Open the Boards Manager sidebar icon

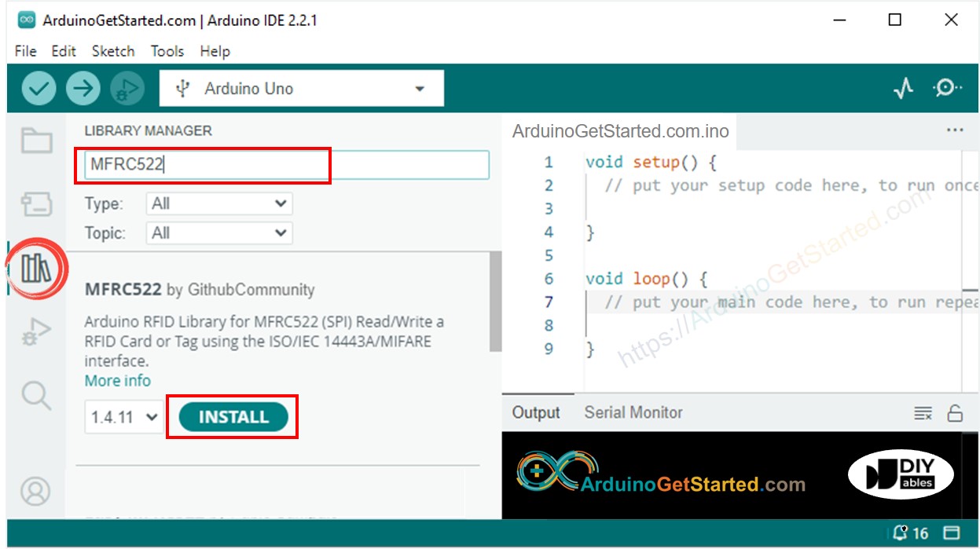pyautogui.click(x=36, y=205)
